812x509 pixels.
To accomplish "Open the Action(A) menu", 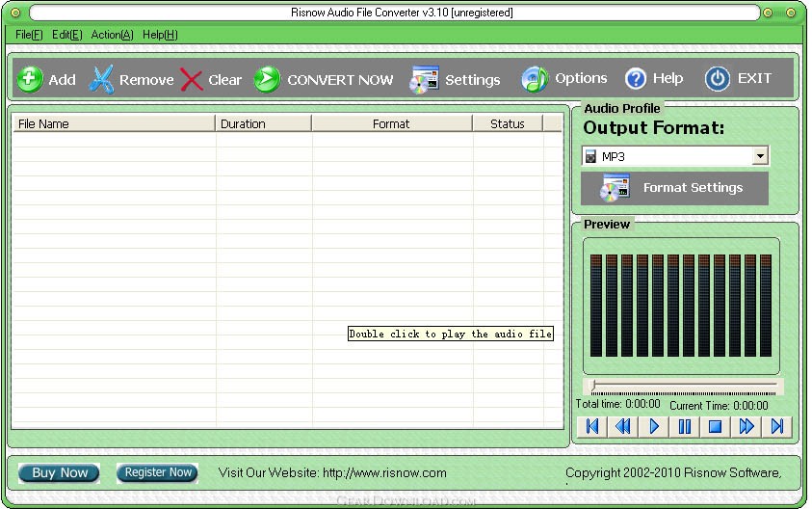I will [112, 35].
